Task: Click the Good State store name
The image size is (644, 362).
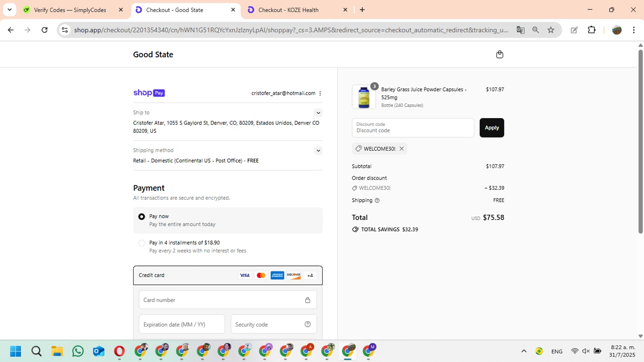Action: [x=153, y=55]
